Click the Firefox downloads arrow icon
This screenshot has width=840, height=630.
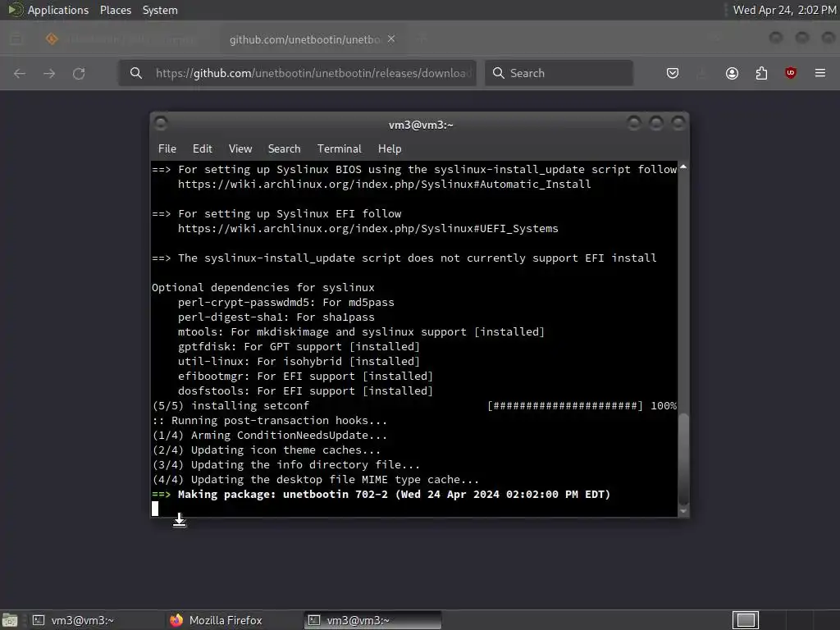pos(701,73)
